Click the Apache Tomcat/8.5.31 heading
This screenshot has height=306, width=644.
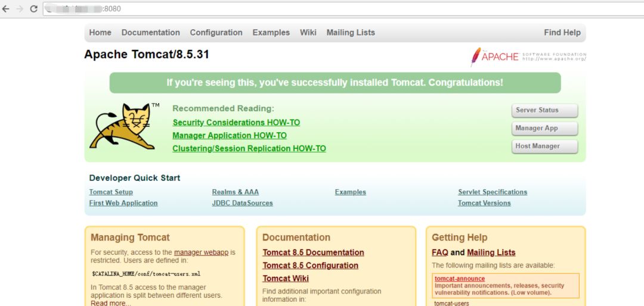(147, 55)
